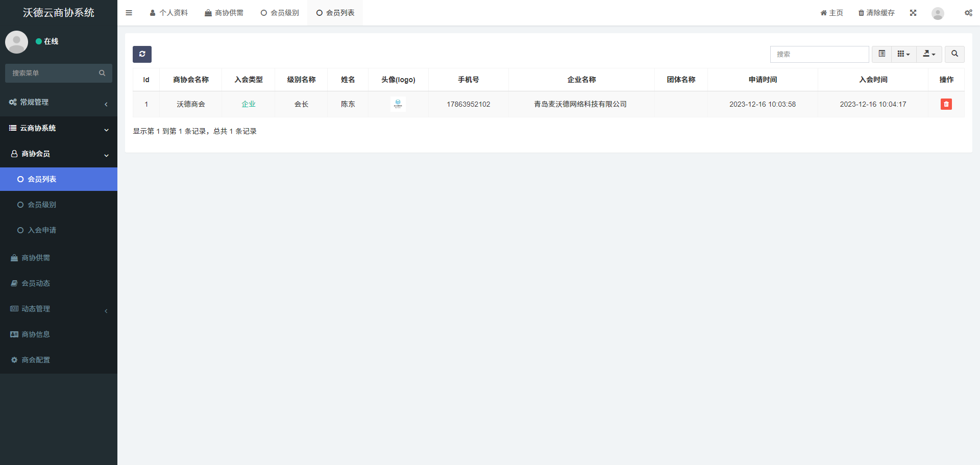Expand the 动态管理 sidebar menu
Viewport: 980px width, 465px height.
(x=59, y=309)
